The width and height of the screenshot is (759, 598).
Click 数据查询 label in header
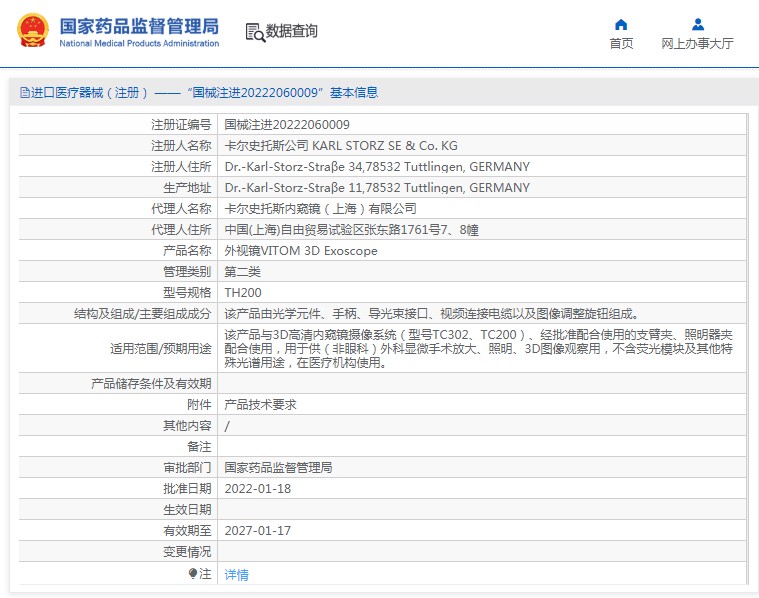click(291, 31)
